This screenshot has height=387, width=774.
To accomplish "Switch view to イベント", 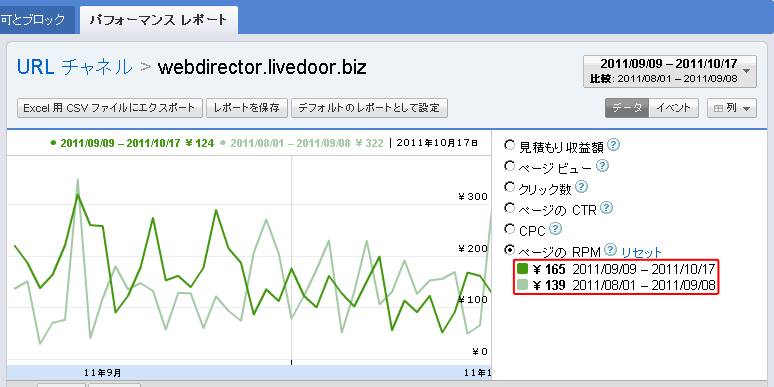I will tap(674, 108).
